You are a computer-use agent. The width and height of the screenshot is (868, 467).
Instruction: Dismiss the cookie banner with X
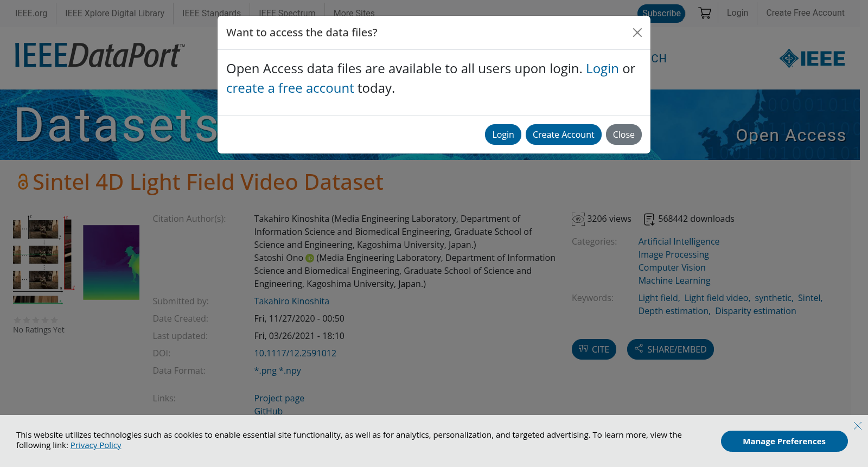[x=858, y=426]
